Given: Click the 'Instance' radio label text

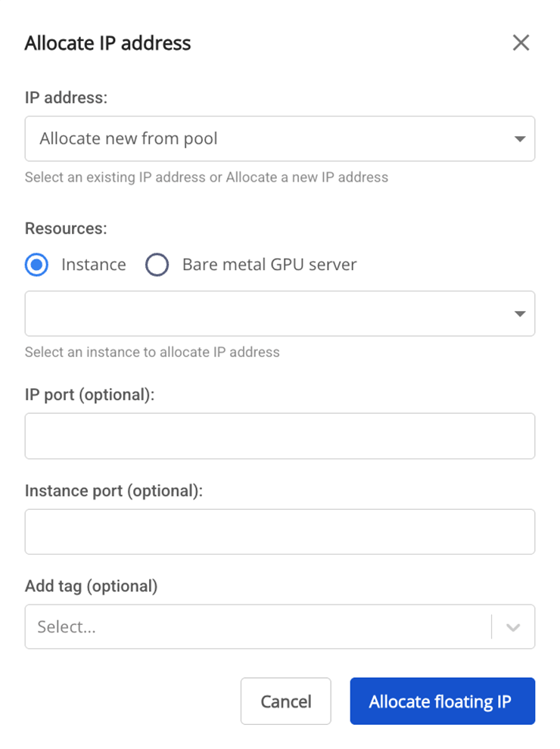Looking at the screenshot, I should pyautogui.click(x=93, y=265).
